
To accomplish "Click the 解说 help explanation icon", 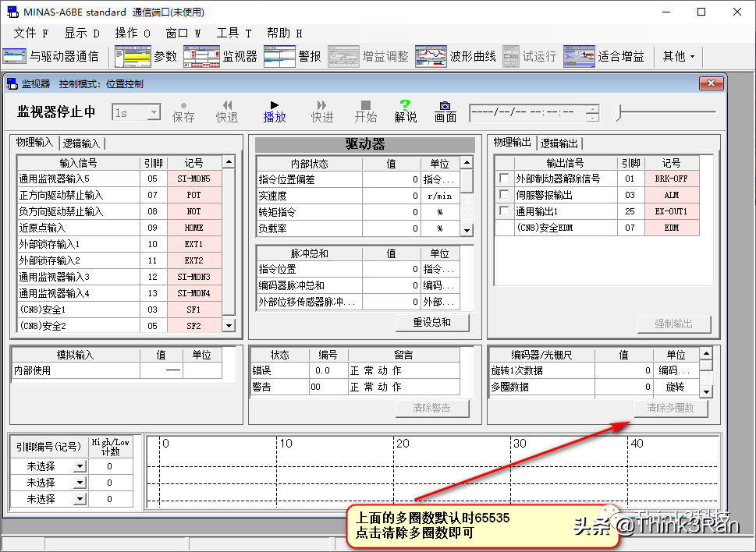I will pyautogui.click(x=405, y=110).
